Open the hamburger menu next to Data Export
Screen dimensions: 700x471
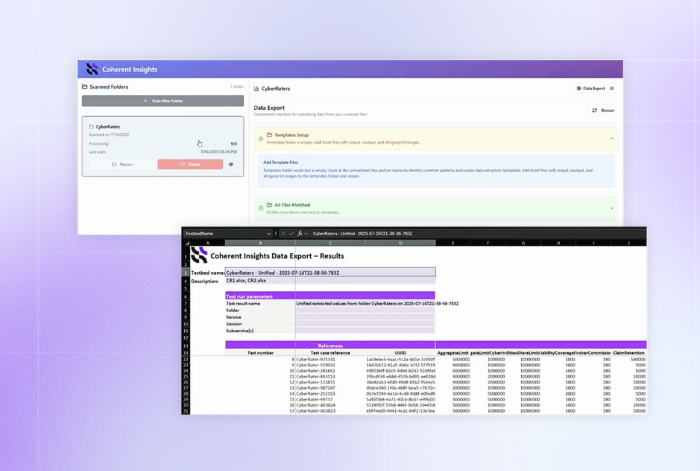[x=612, y=88]
